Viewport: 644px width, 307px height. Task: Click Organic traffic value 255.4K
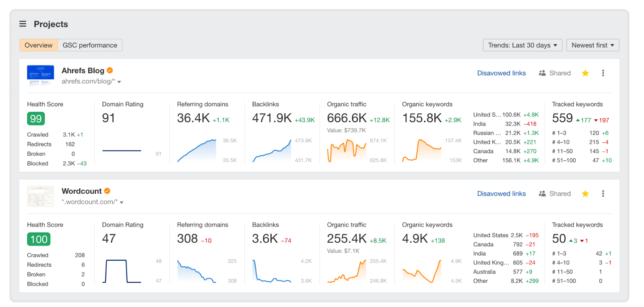tap(347, 239)
